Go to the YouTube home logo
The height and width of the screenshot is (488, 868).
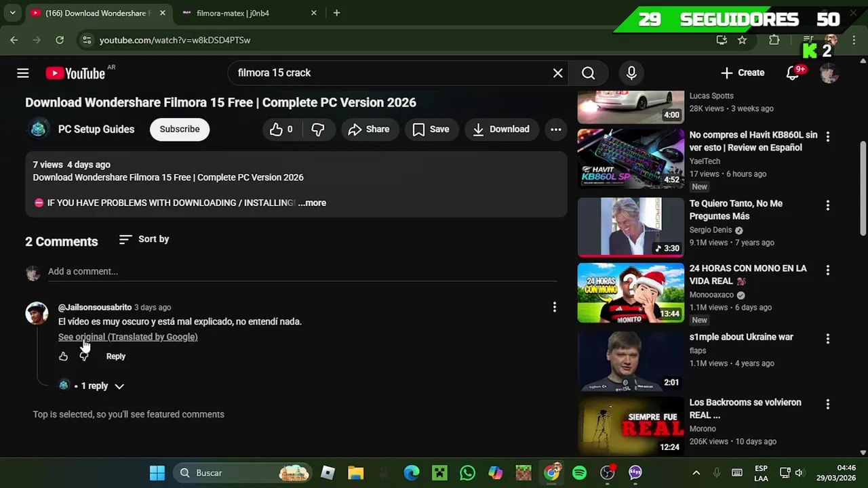click(x=75, y=73)
